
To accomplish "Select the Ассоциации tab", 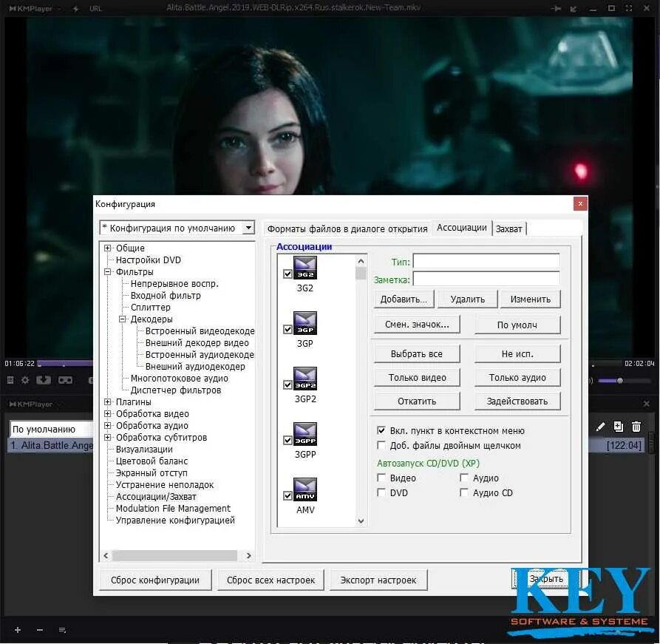I will click(462, 228).
